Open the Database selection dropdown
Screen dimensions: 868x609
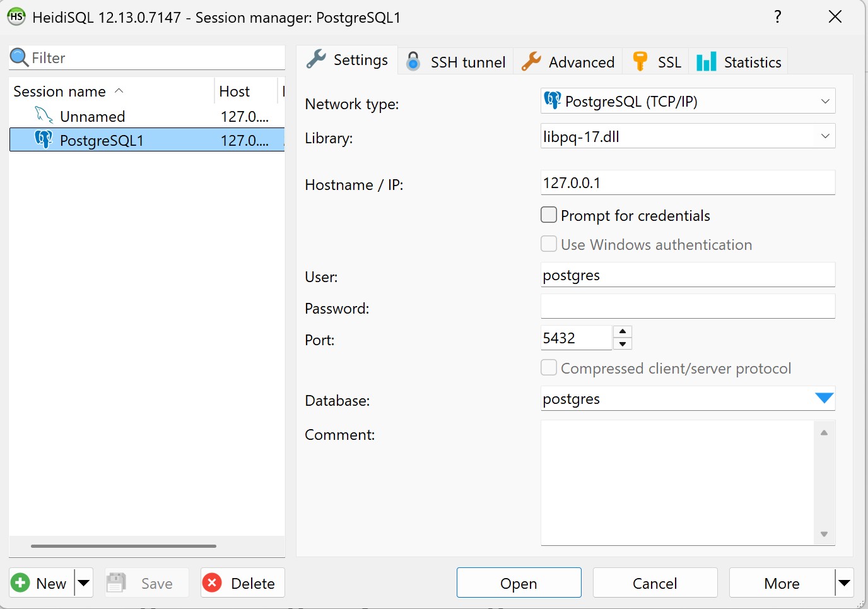(x=824, y=398)
